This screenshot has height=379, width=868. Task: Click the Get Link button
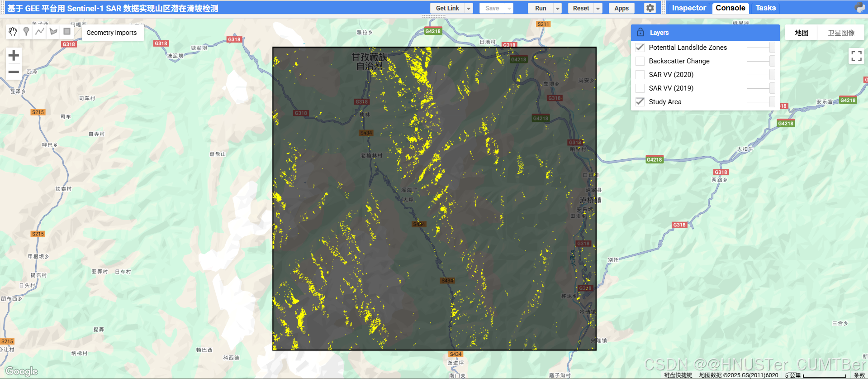pos(447,8)
